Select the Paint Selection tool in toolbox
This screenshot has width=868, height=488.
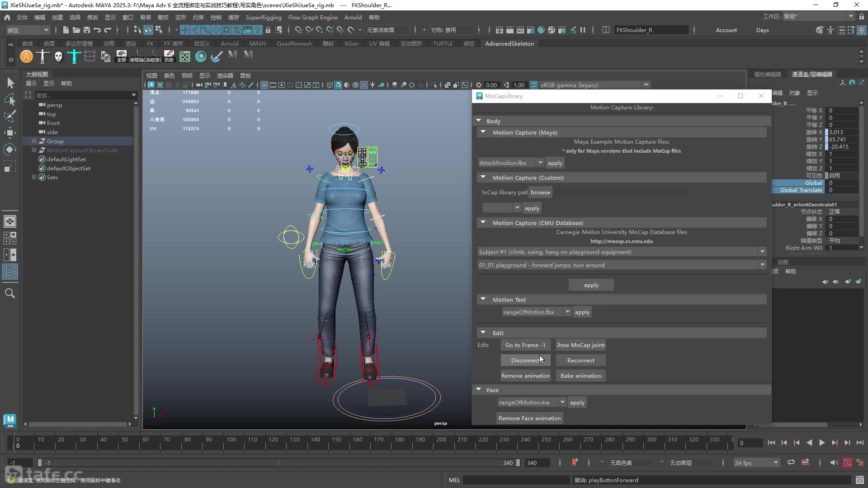click(x=10, y=116)
